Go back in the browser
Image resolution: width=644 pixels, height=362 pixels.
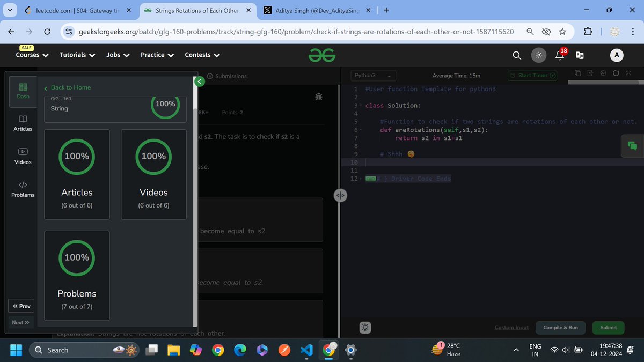(x=12, y=32)
